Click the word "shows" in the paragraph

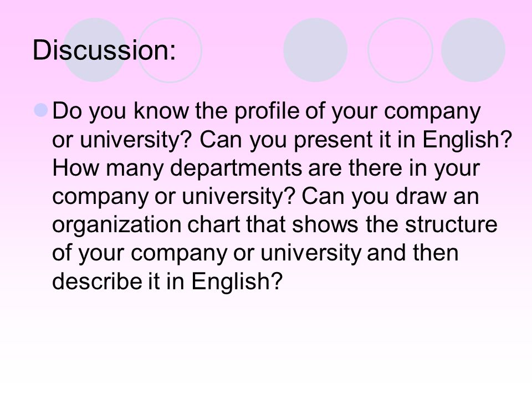pos(325,224)
